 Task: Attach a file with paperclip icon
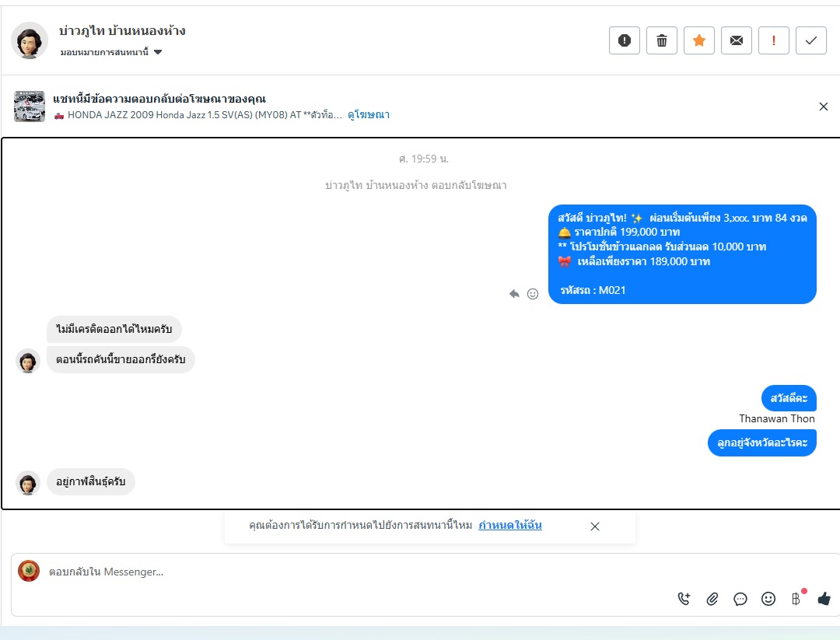pyautogui.click(x=712, y=599)
